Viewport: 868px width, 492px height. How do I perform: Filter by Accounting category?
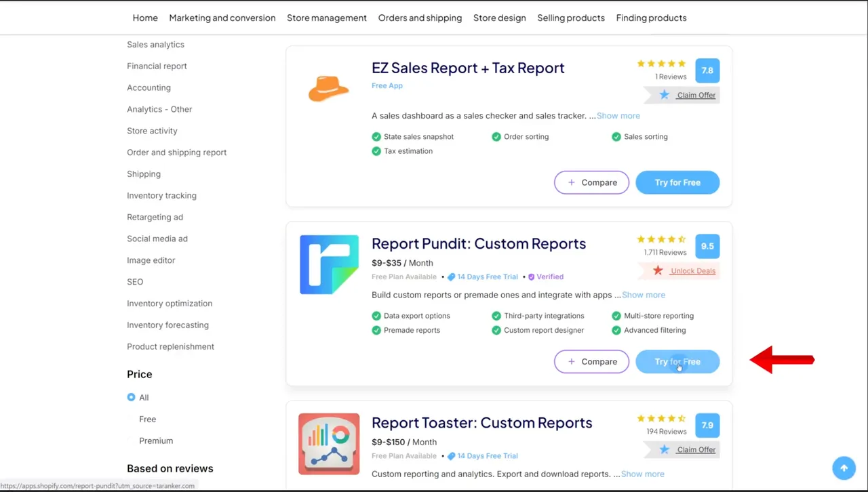point(149,87)
